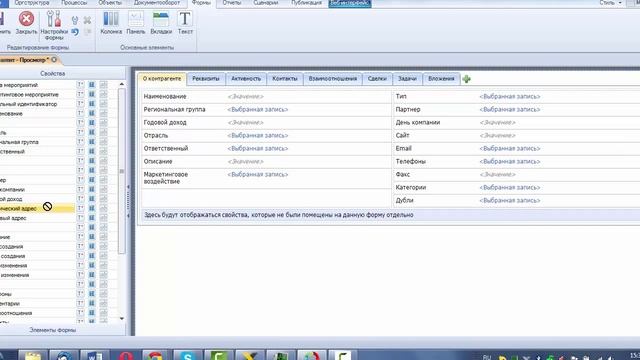Viewport: 640px width, 360px height.
Task: Click the Свойства panel header
Action: point(53,73)
